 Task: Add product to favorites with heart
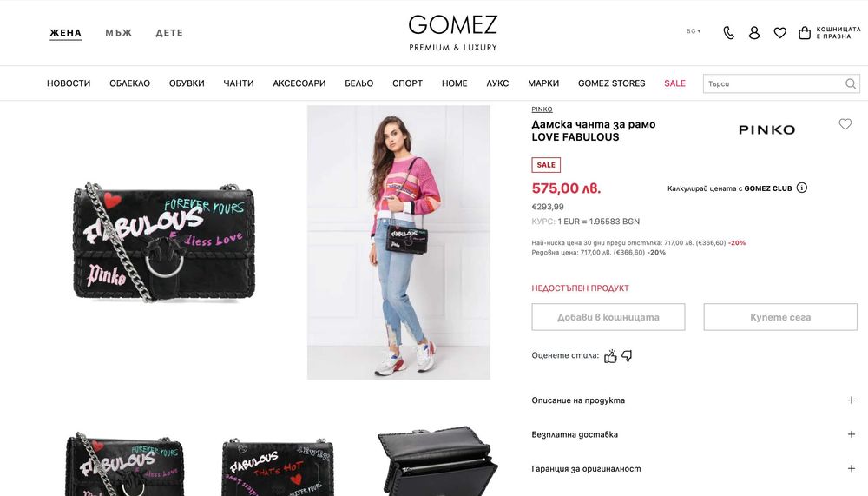[x=845, y=124]
